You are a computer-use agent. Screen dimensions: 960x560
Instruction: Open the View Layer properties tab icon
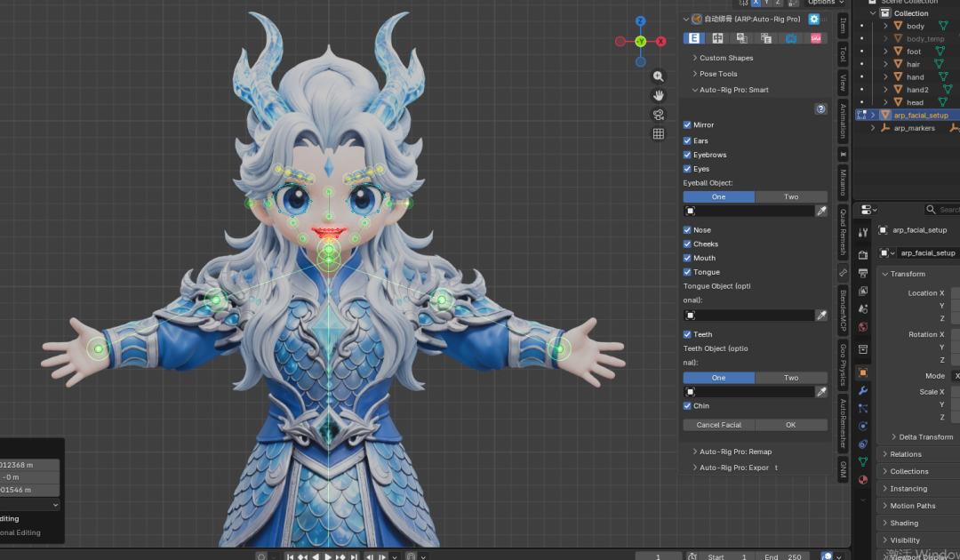[x=862, y=291]
